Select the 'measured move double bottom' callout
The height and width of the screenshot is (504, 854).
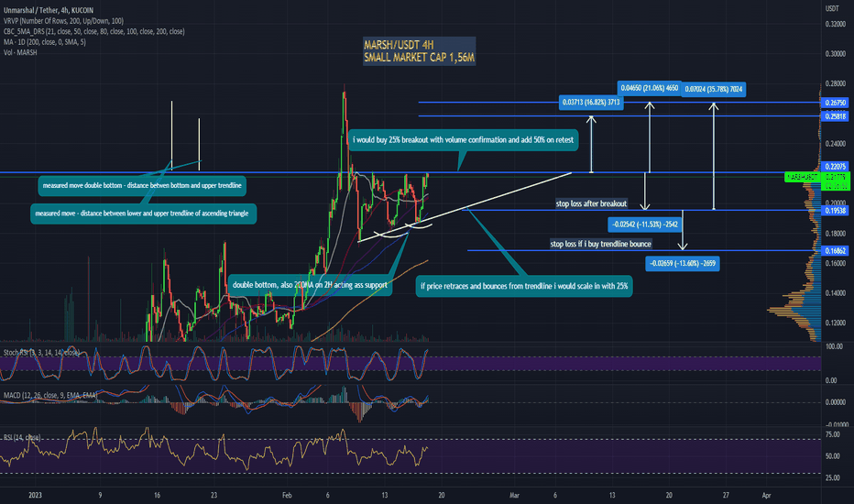[x=142, y=186]
